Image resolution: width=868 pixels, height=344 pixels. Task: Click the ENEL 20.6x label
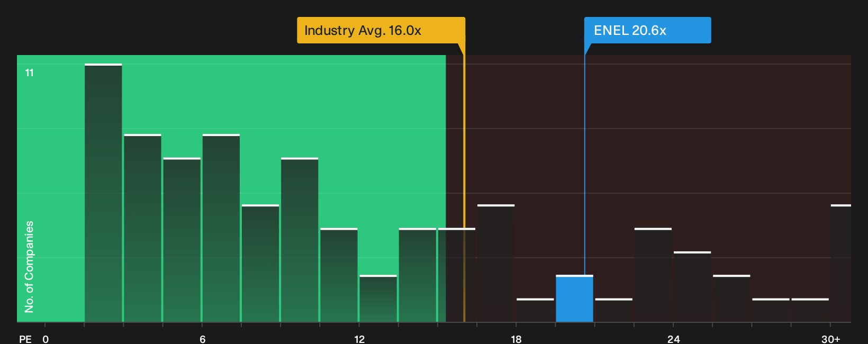pyautogui.click(x=647, y=30)
